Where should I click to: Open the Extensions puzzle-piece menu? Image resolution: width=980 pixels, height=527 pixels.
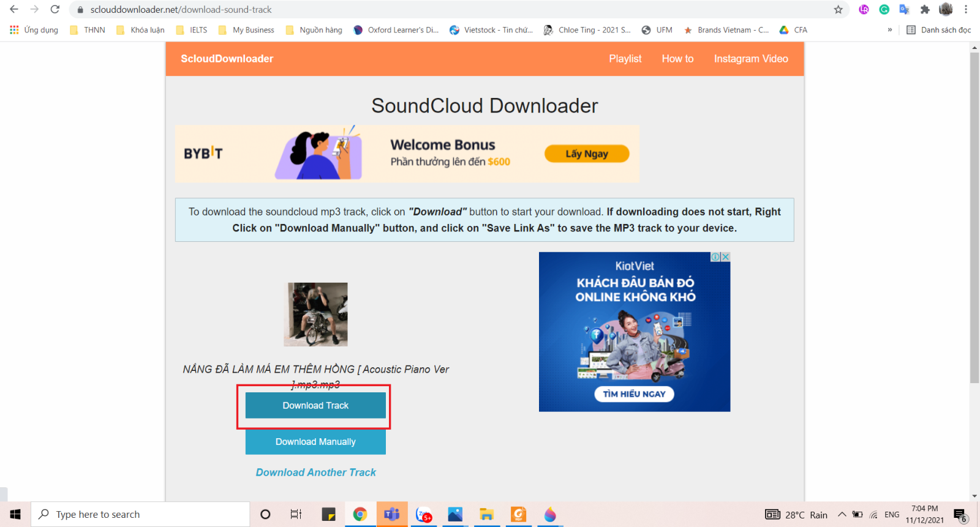point(925,9)
